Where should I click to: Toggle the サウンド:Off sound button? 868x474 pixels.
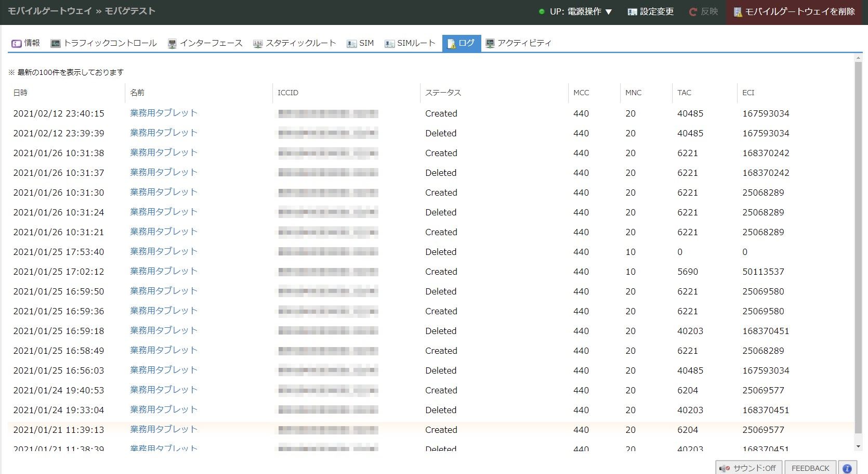[x=748, y=468]
